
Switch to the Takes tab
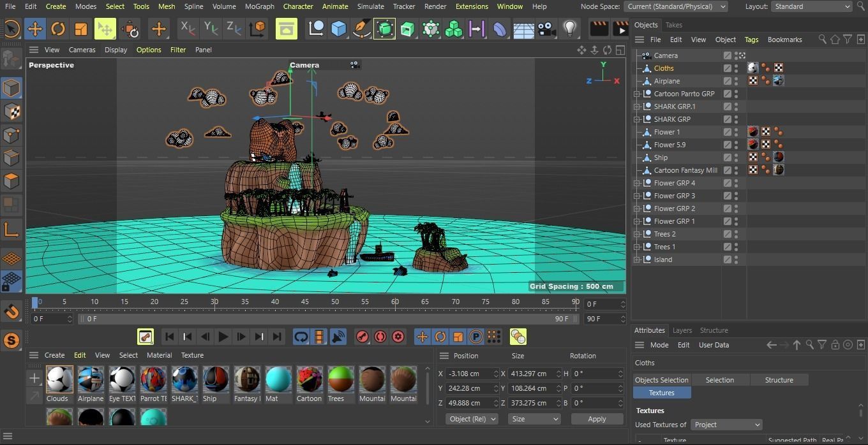tap(673, 25)
